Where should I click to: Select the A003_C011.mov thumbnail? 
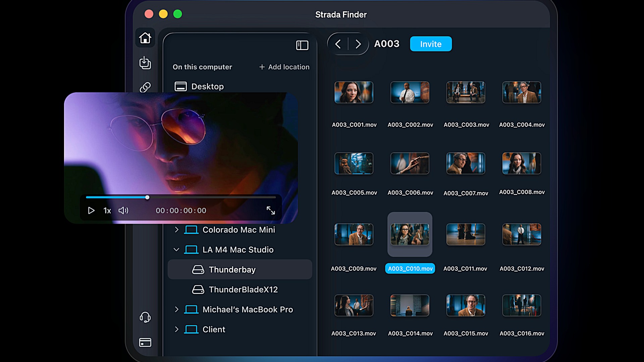(466, 234)
